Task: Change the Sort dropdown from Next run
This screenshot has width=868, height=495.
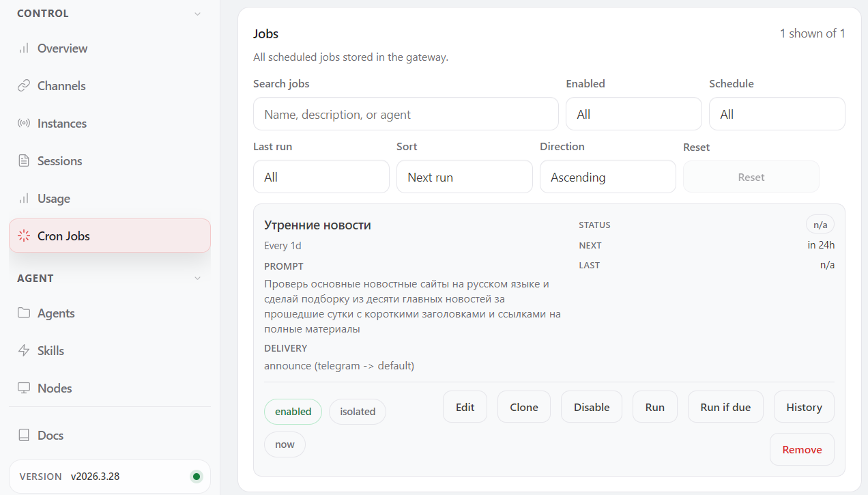Action: [464, 176]
